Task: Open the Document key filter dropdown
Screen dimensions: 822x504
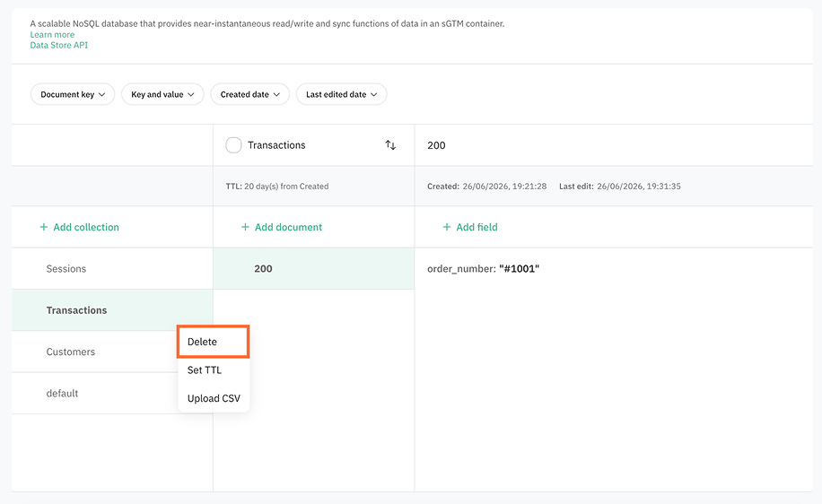Action: click(x=73, y=94)
